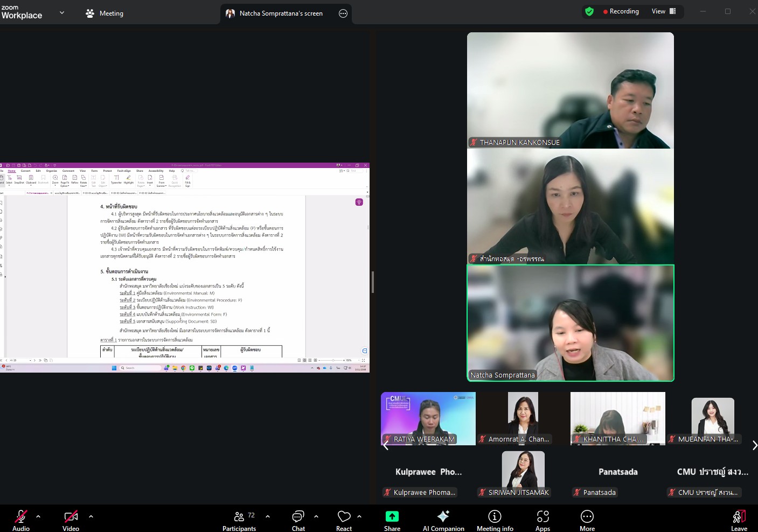Open the AI Companion panel
Viewport: 758px width, 532px height.
point(443,520)
